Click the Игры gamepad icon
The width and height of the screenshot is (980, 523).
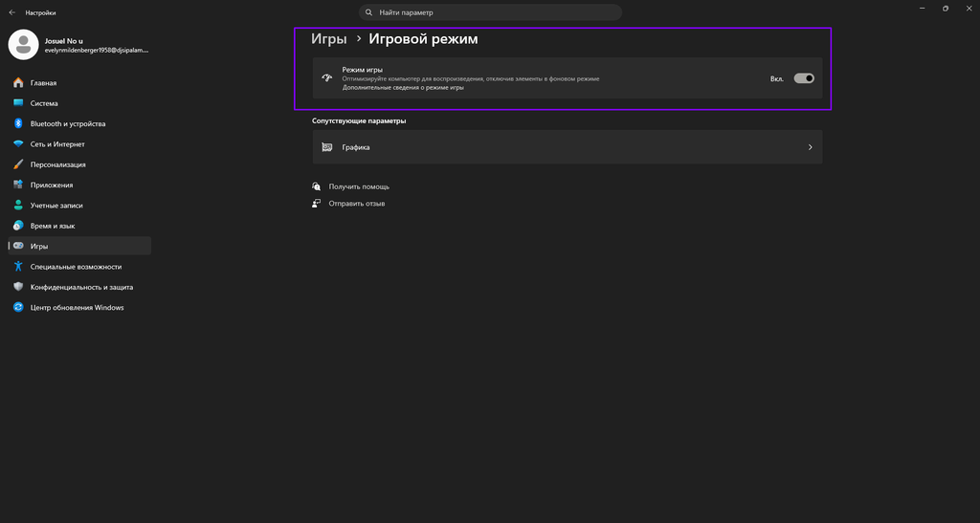(x=18, y=246)
